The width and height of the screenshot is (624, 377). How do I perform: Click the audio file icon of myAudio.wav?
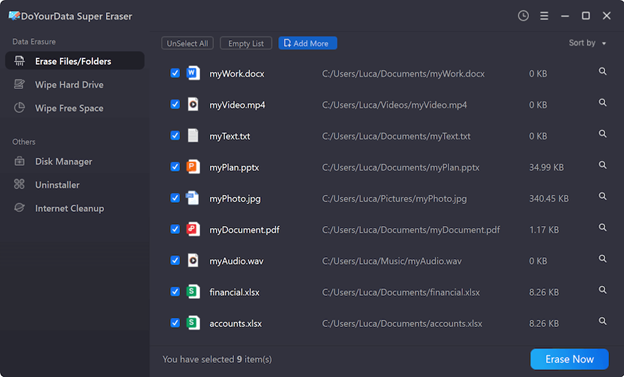[193, 260]
